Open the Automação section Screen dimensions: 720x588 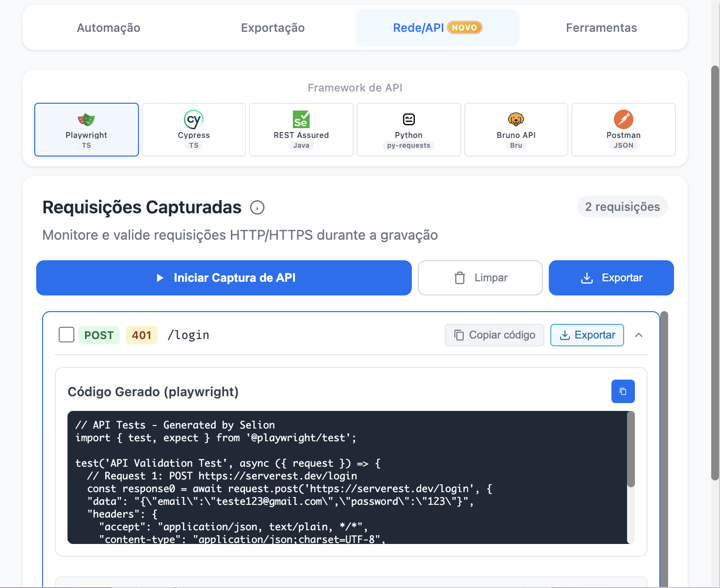click(x=108, y=28)
